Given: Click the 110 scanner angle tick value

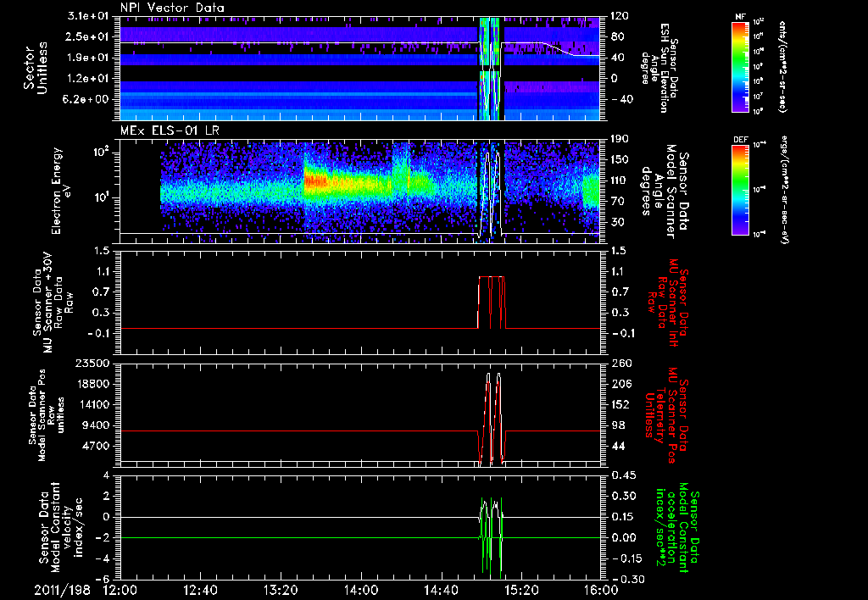Looking at the screenshot, I should (x=619, y=181).
